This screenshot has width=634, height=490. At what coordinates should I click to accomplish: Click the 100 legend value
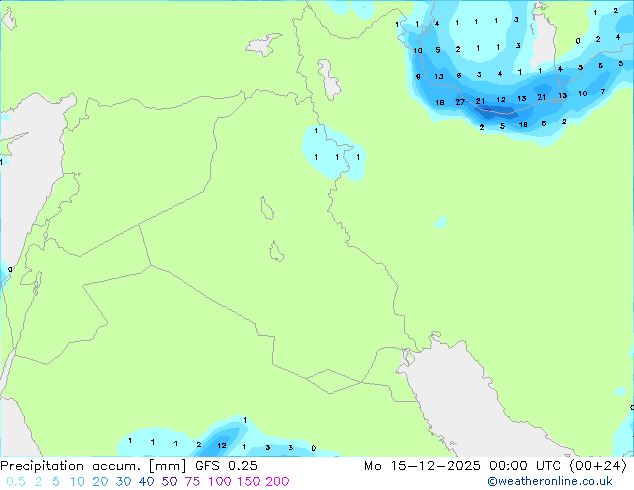(220, 482)
